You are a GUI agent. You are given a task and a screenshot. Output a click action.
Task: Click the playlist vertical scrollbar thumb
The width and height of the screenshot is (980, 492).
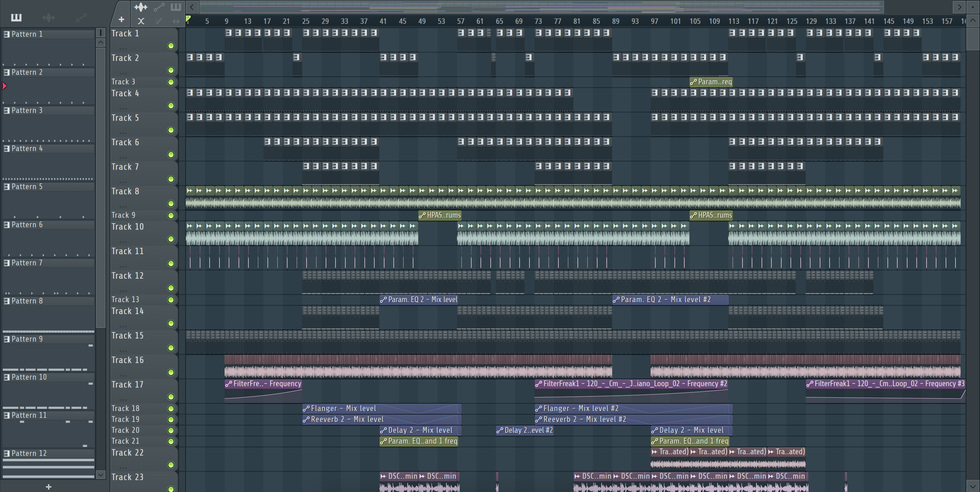point(973,39)
